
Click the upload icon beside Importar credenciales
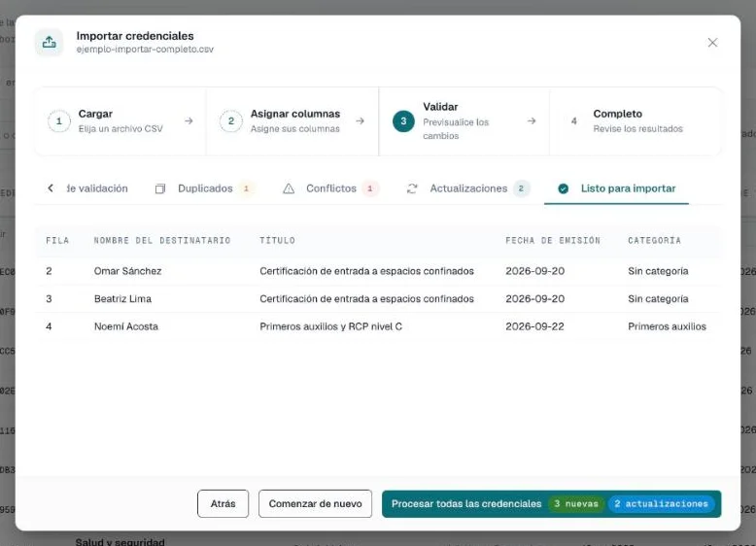click(x=49, y=43)
